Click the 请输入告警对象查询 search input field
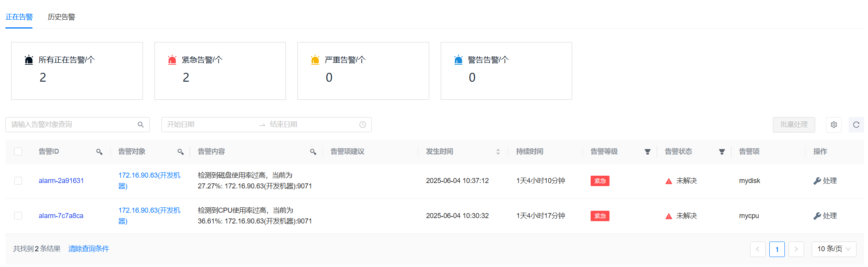Image resolution: width=868 pixels, height=267 pixels. [x=71, y=125]
